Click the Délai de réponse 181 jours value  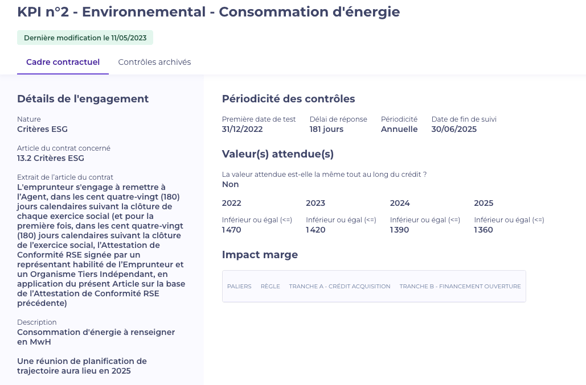[x=326, y=129]
